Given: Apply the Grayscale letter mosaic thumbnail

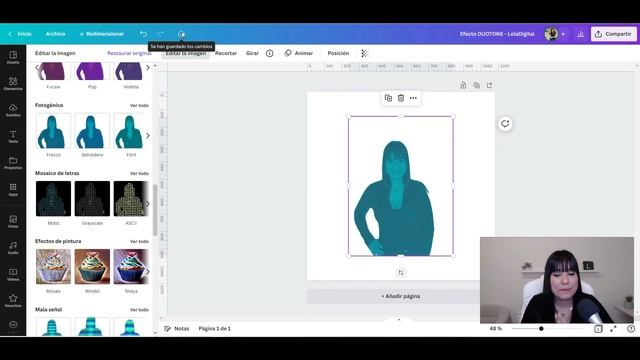Looking at the screenshot, I should [x=92, y=199].
